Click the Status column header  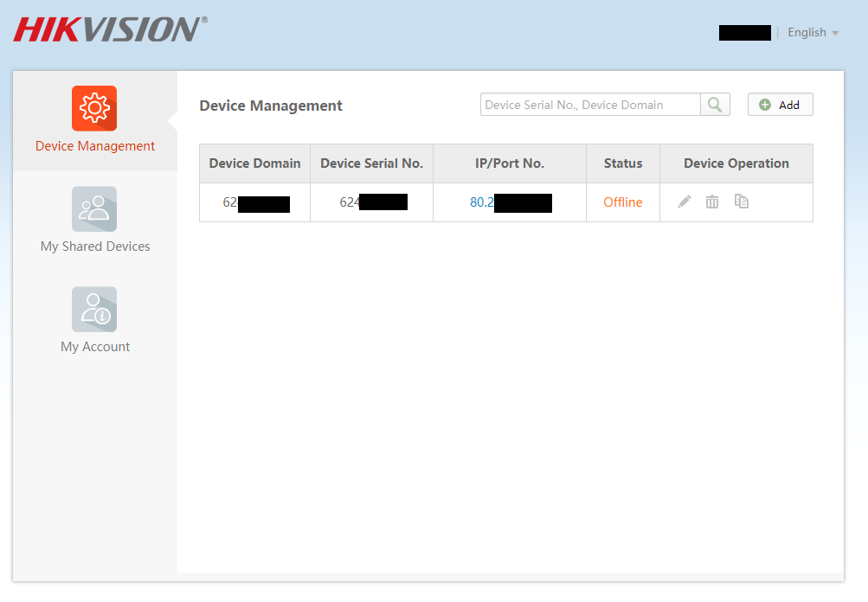tap(623, 163)
